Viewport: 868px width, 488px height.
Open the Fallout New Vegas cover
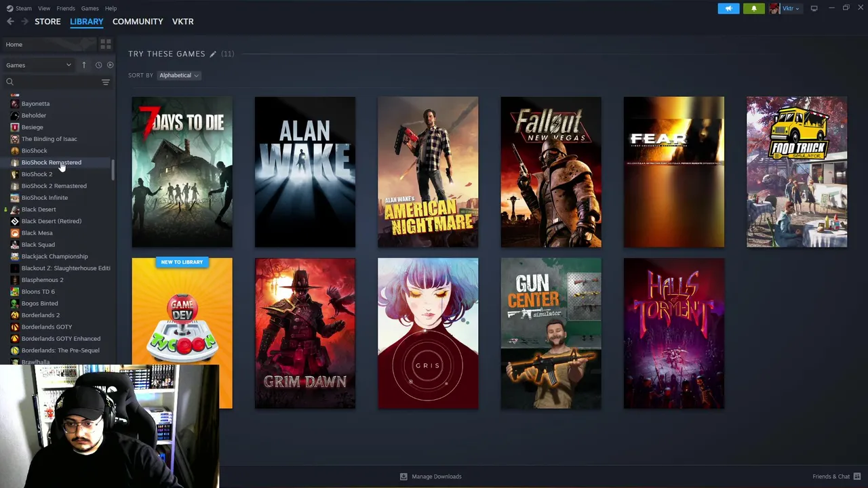551,172
